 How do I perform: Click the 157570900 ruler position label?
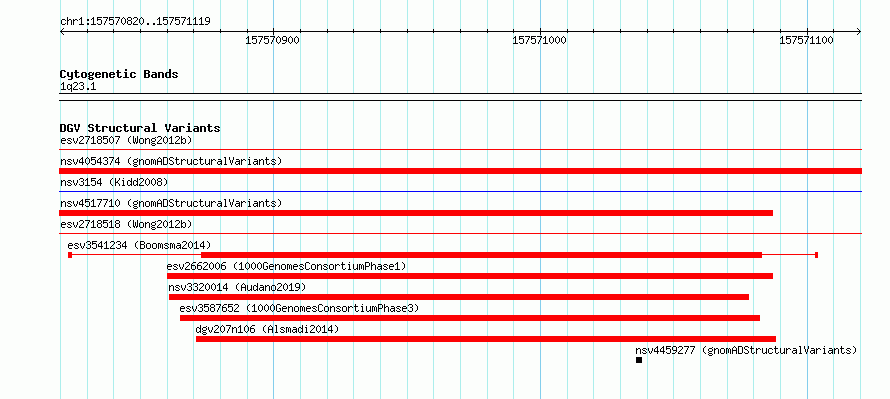272,40
